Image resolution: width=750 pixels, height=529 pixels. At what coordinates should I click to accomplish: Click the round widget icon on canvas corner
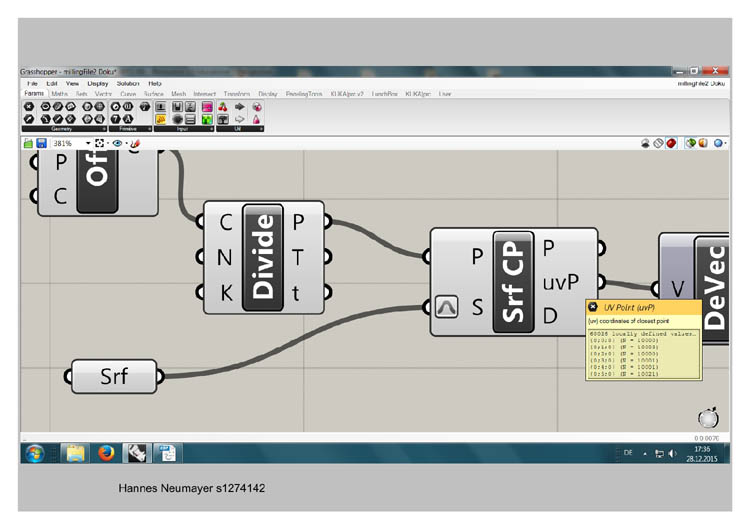708,418
